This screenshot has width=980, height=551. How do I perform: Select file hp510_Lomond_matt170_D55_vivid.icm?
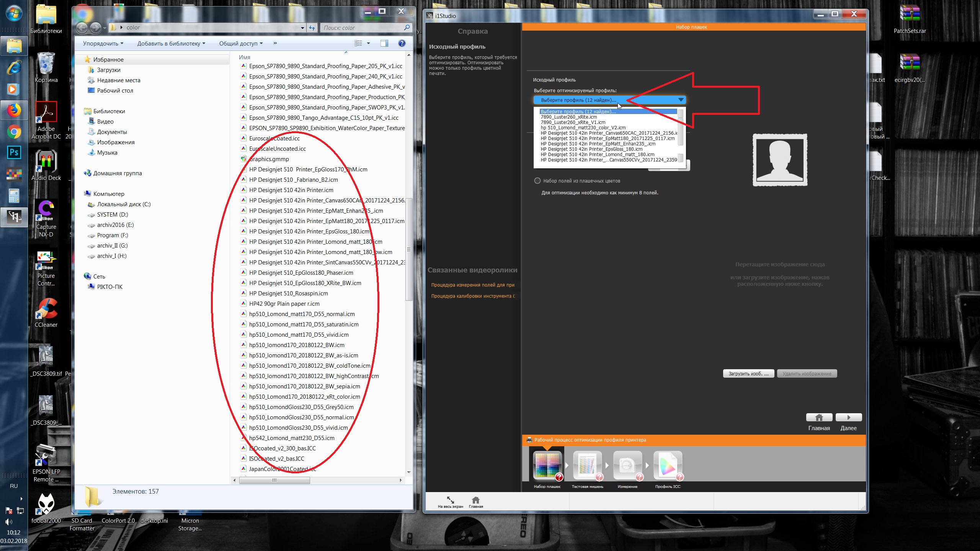[299, 335]
